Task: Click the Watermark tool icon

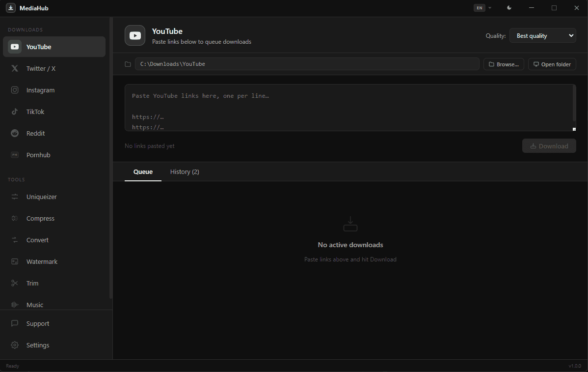Action: click(15, 261)
